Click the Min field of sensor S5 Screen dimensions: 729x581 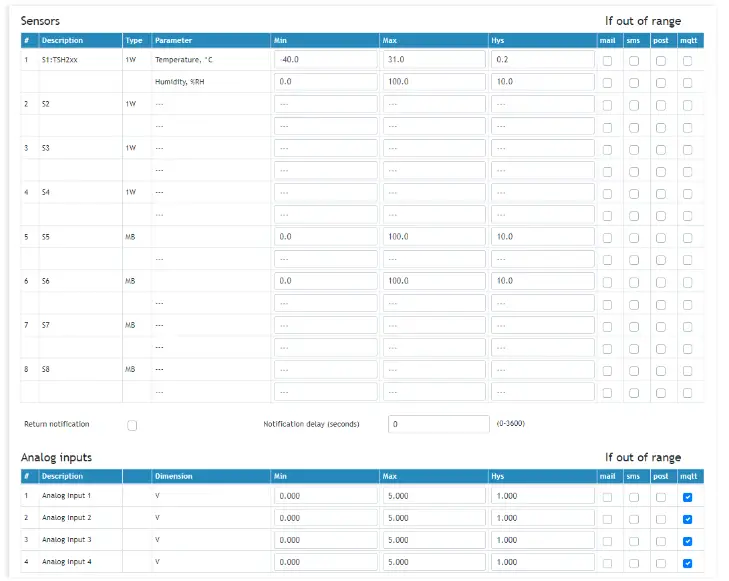click(x=325, y=237)
